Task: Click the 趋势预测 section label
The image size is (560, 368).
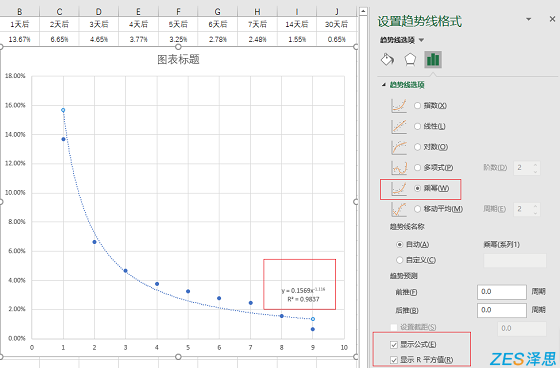Action: pos(404,276)
